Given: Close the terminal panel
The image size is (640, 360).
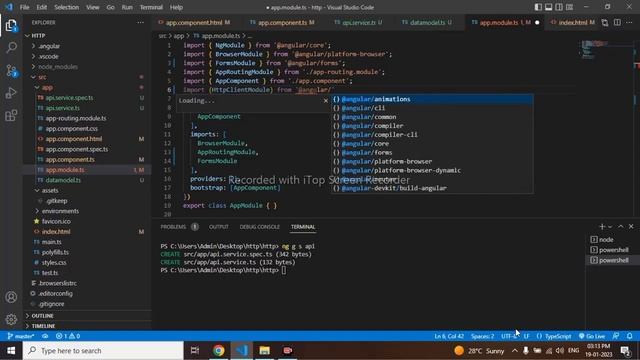Looking at the screenshot, I should pos(631,227).
